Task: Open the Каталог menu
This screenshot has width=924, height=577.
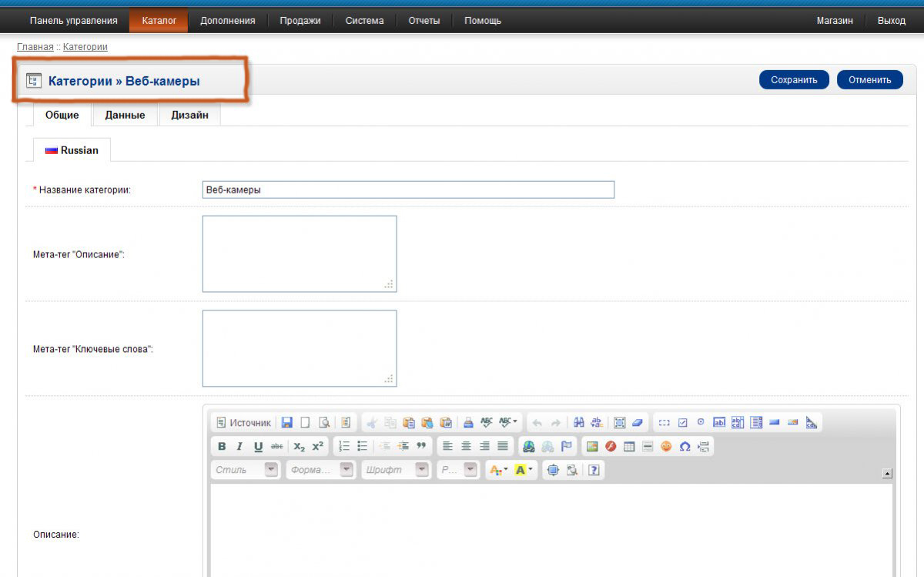Action: point(159,21)
